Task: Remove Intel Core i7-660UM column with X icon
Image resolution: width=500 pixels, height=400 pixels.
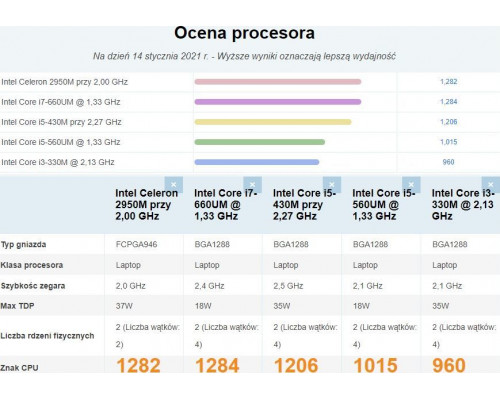Action: (253, 185)
